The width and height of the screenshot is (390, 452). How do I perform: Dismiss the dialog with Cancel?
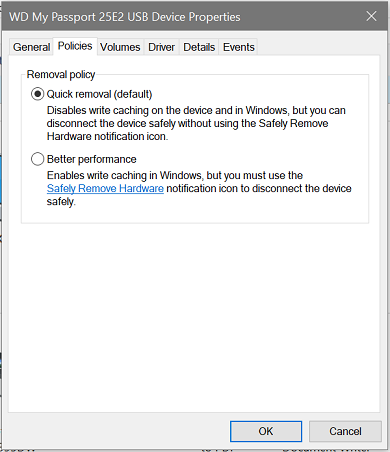pyautogui.click(x=345, y=431)
